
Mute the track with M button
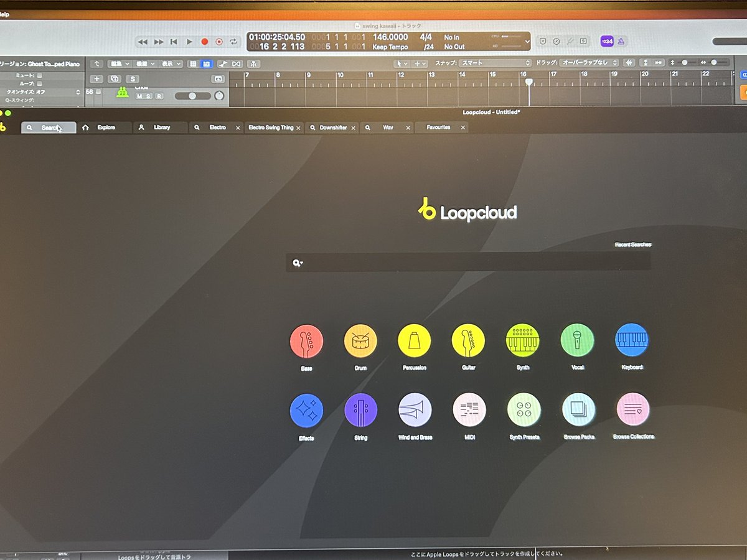(139, 96)
